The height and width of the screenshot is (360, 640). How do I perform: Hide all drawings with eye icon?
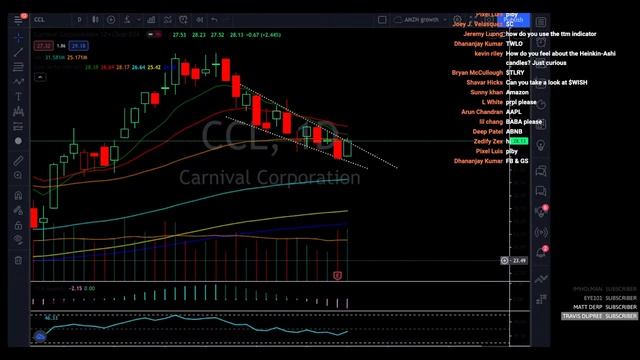(x=18, y=240)
